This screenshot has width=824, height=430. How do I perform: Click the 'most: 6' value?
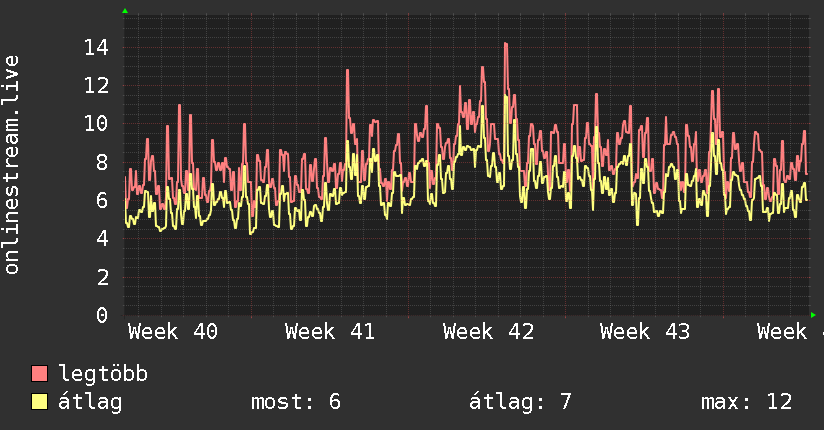(296, 402)
